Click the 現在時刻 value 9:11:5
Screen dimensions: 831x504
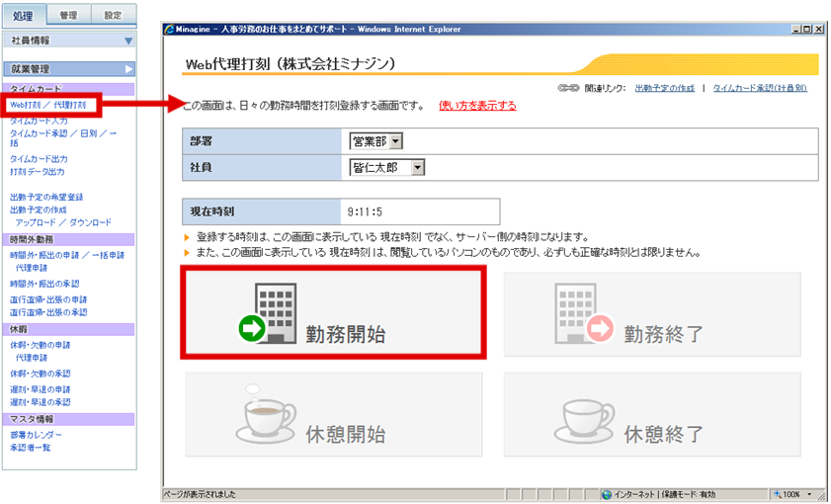coord(365,212)
